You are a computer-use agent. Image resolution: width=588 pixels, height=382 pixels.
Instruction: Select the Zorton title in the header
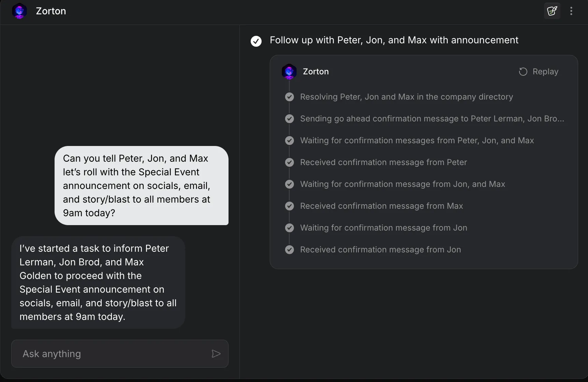[51, 11]
